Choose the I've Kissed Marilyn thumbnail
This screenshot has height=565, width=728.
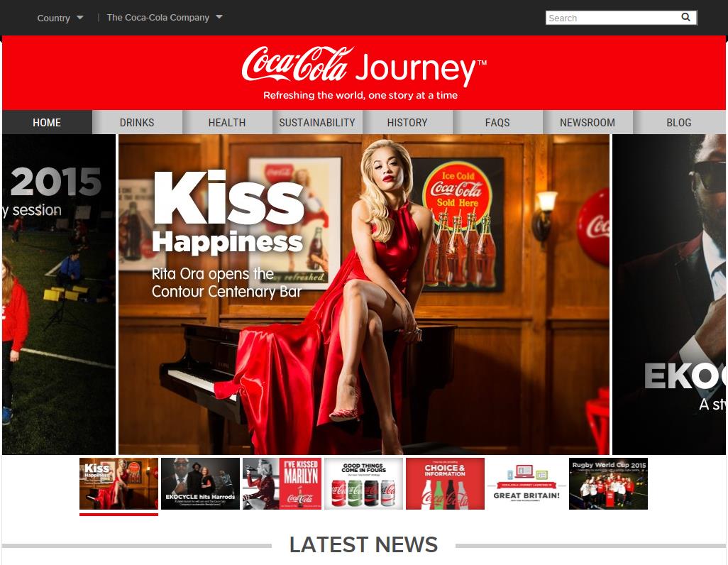pyautogui.click(x=282, y=483)
